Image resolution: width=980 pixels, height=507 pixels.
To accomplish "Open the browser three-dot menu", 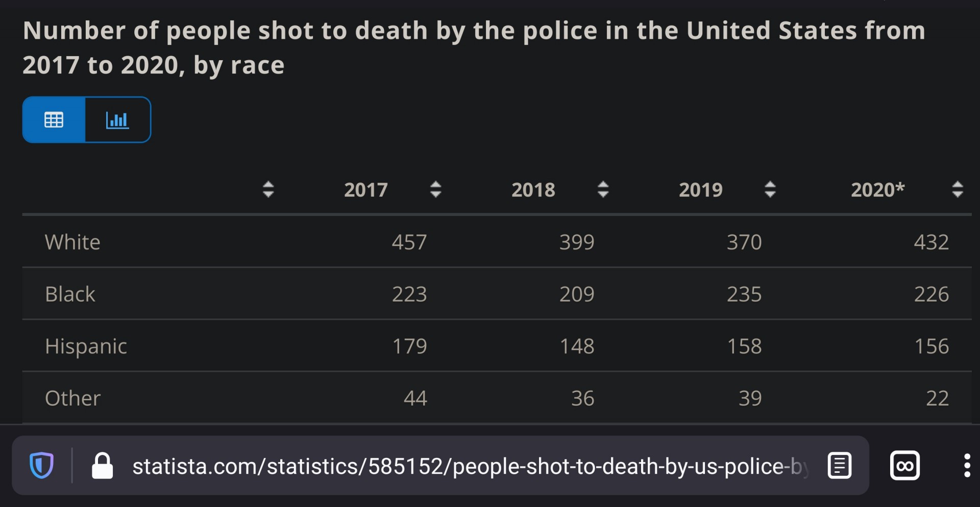I will [x=967, y=465].
